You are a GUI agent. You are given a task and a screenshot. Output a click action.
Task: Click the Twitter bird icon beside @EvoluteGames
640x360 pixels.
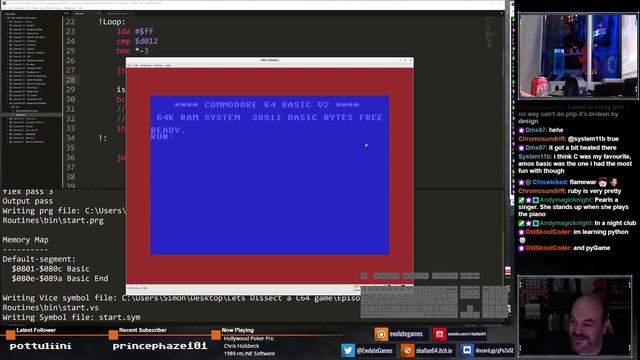348,350
